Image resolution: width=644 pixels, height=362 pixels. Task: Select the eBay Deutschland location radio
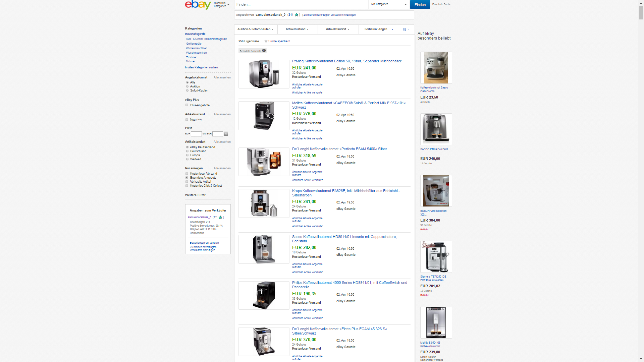(x=187, y=147)
